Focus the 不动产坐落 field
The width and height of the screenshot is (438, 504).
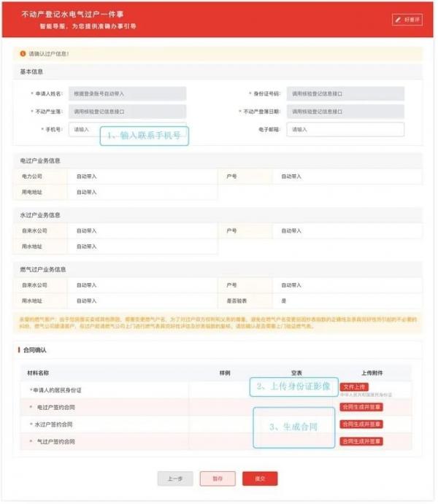point(127,112)
